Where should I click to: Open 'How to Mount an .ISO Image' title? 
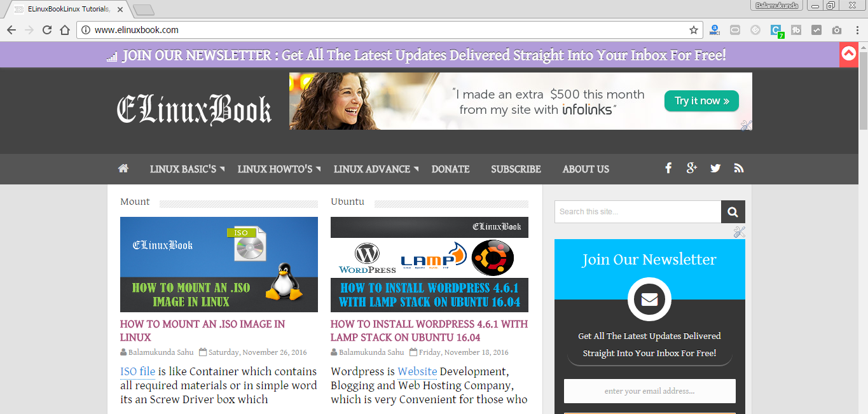pyautogui.click(x=202, y=331)
